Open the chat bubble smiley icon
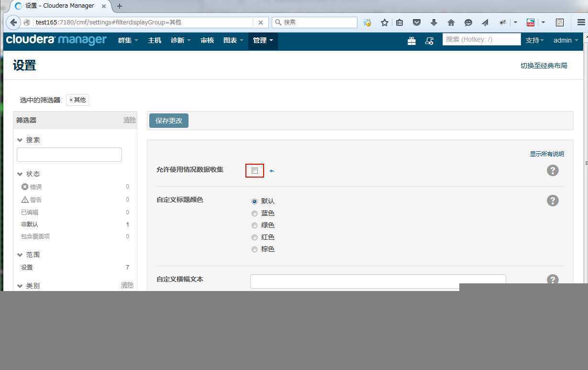This screenshot has width=588, height=370. pyautogui.click(x=468, y=22)
